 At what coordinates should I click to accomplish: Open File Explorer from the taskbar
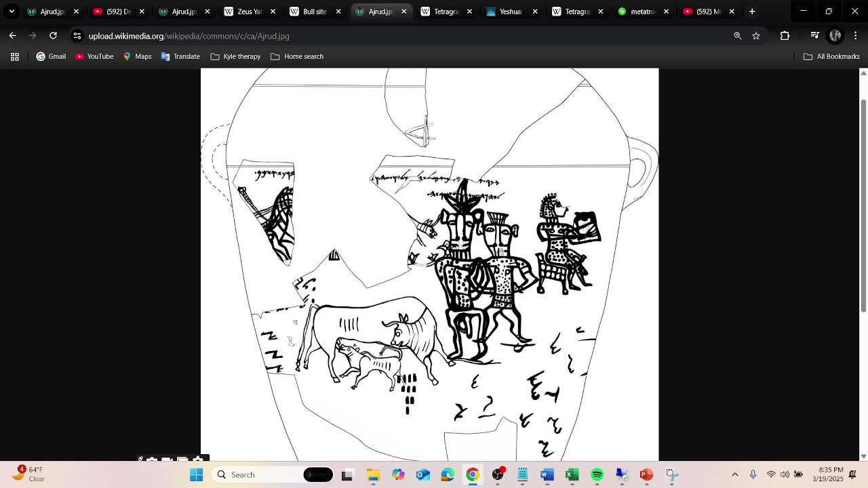click(373, 474)
